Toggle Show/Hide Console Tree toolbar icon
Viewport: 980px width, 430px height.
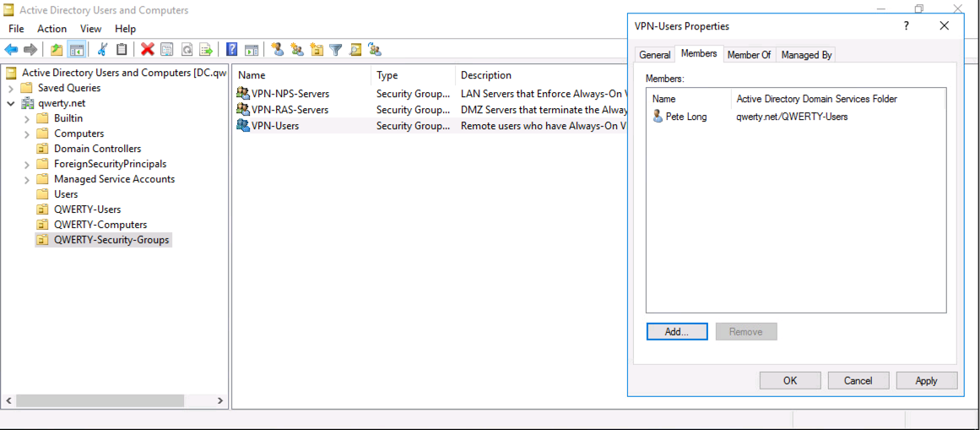(x=76, y=50)
